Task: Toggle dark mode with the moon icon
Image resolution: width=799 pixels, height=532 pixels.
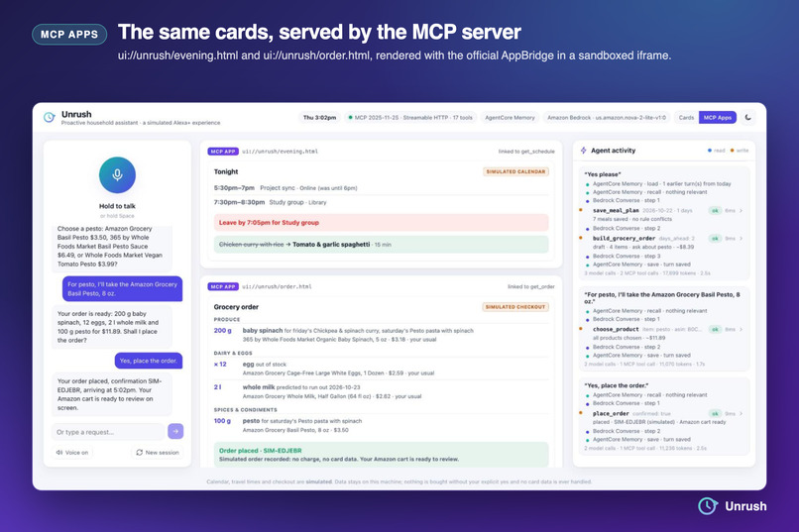Action: click(748, 118)
